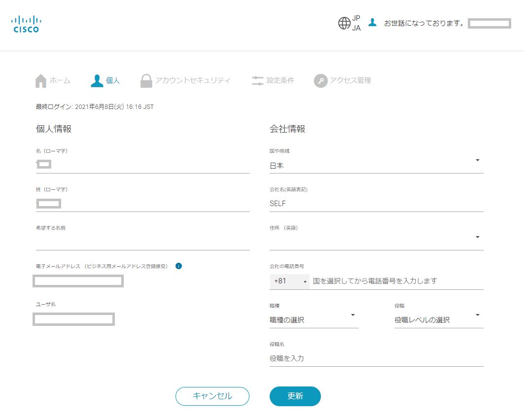Click the ユーザ名 username input field
Screen dimensions: 524x420
pos(73,319)
